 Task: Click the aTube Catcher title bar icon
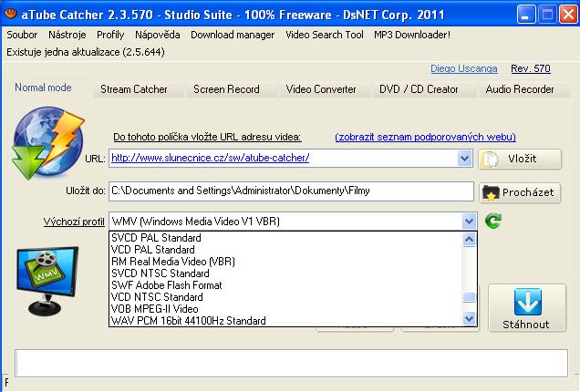click(11, 14)
